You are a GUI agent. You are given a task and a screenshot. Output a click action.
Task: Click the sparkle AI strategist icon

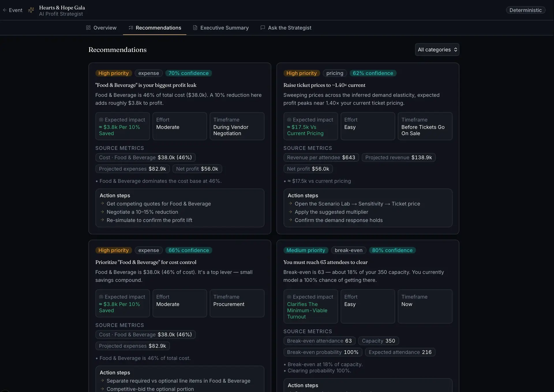coord(31,10)
